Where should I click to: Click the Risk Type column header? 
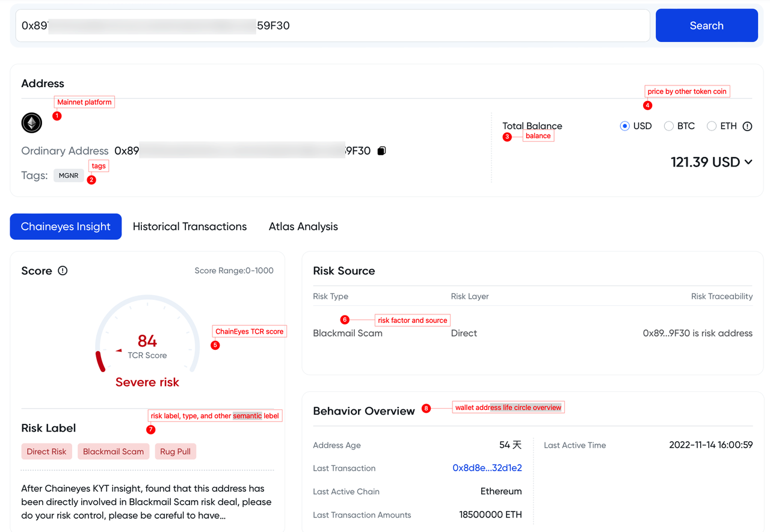click(330, 296)
